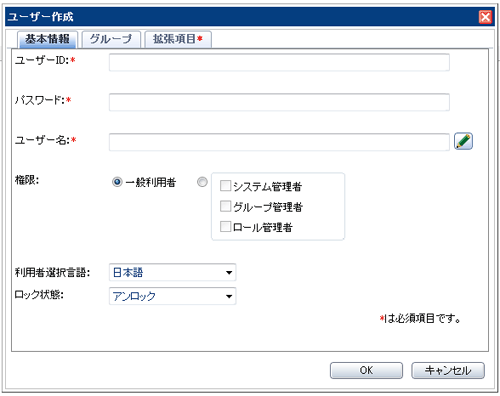The width and height of the screenshot is (500, 396).
Task: Click the キャンセル button
Action: click(448, 370)
